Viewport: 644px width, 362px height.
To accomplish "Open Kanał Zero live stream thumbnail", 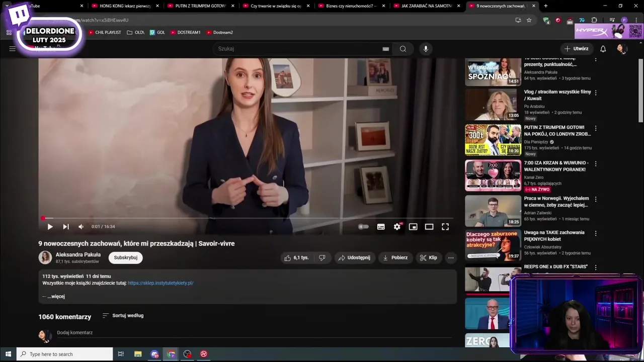I will (x=493, y=175).
